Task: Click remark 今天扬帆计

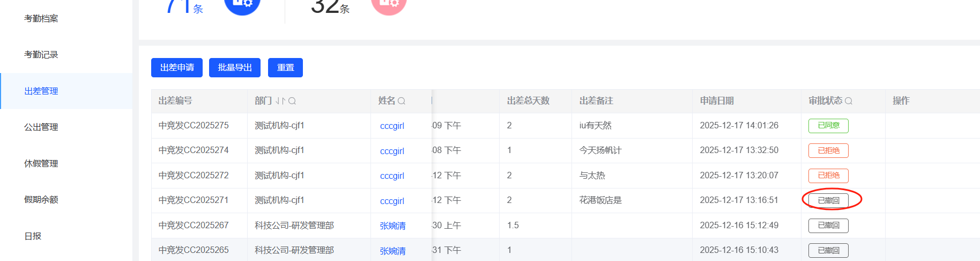Action: tap(600, 150)
